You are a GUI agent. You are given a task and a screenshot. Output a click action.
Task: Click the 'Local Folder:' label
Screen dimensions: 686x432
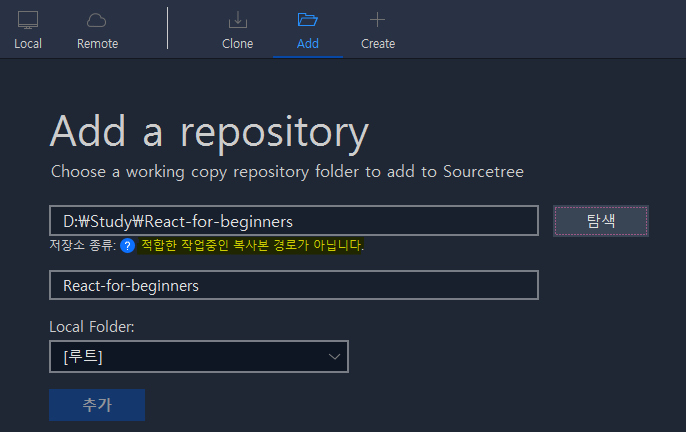pyautogui.click(x=91, y=327)
